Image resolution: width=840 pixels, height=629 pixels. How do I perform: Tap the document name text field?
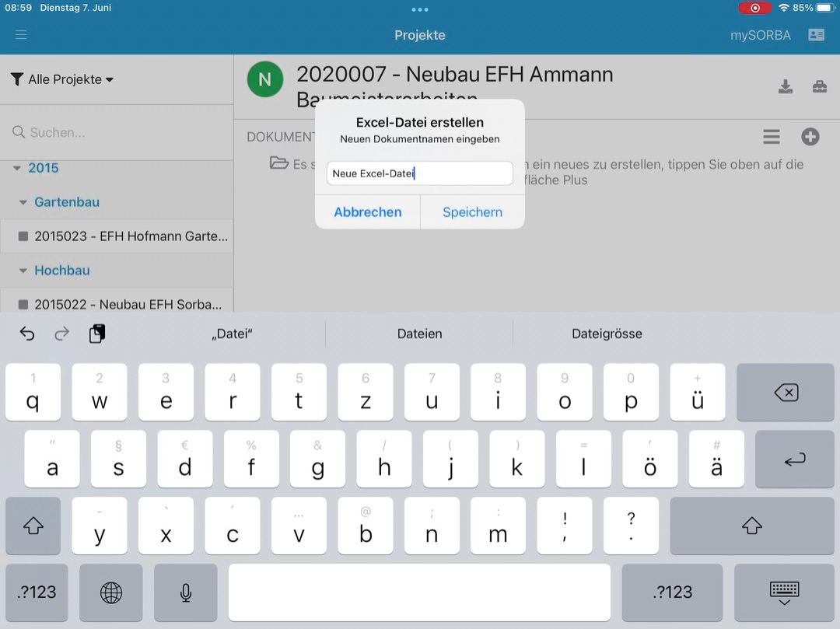419,173
